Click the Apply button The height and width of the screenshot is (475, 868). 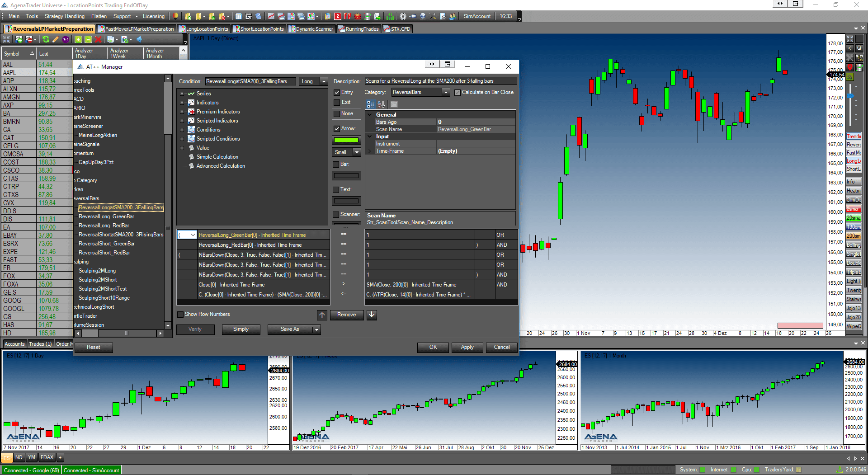[x=467, y=347]
